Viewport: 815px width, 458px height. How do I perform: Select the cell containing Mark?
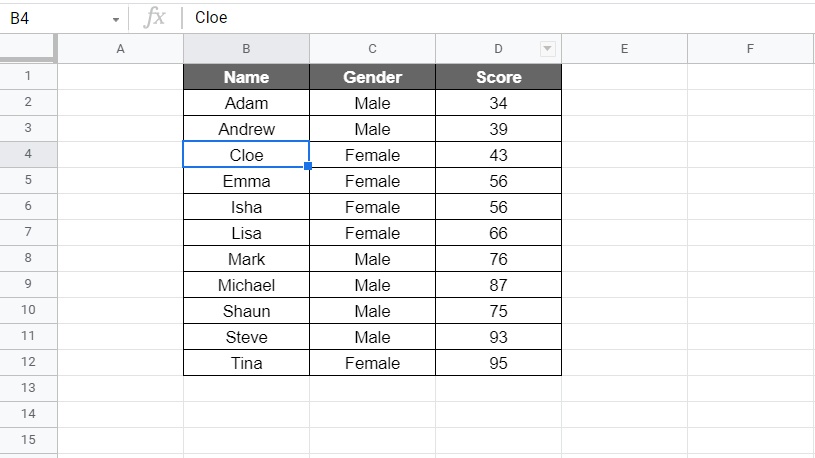[246, 259]
